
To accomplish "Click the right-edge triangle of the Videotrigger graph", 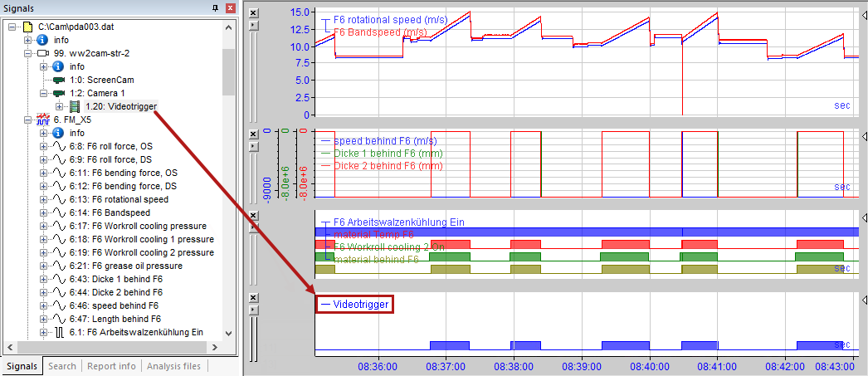I will click(x=864, y=300).
